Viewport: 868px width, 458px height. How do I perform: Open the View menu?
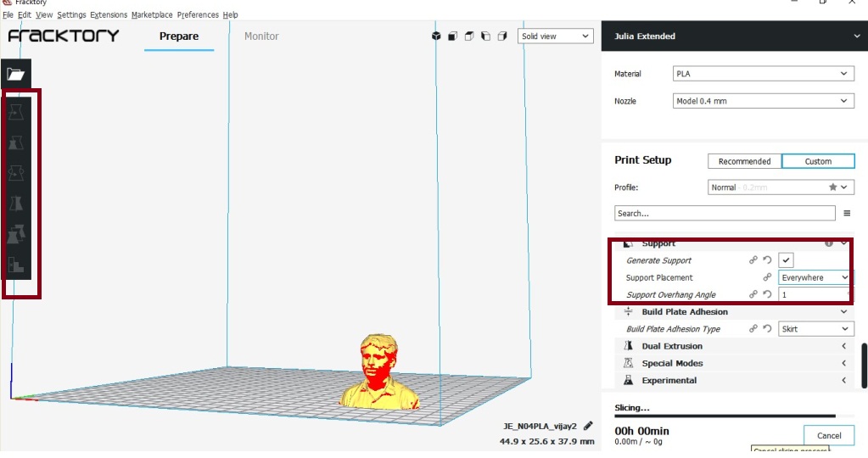(44, 14)
